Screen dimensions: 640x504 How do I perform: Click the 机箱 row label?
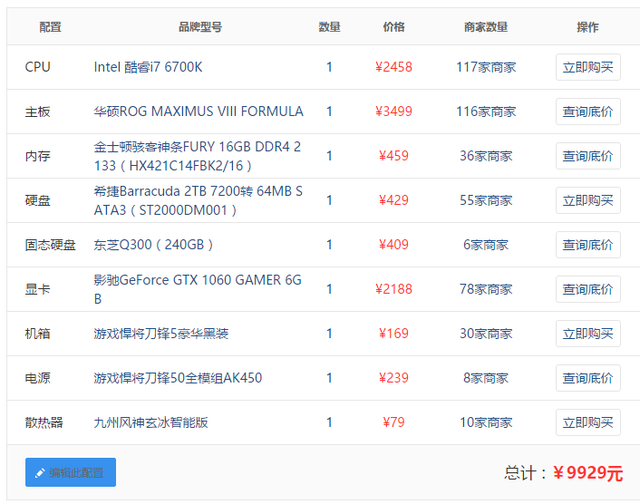pos(38,334)
